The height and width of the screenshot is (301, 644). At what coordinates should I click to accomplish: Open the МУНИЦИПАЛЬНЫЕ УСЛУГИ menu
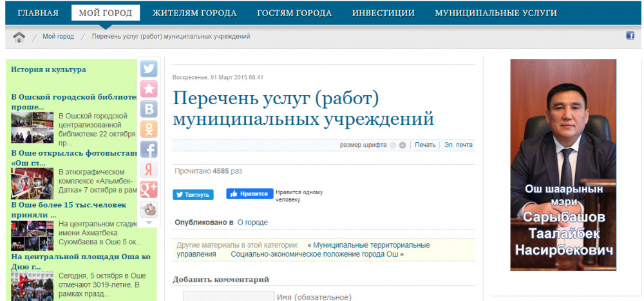pos(496,13)
